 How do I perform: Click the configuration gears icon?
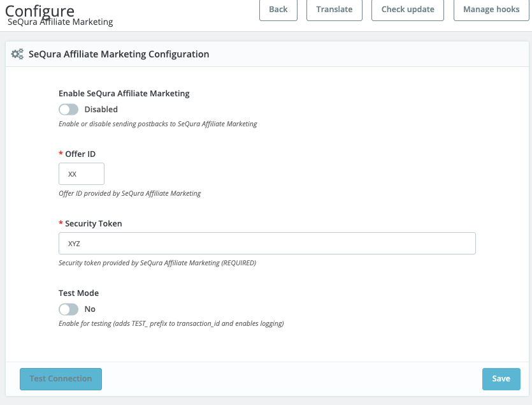(17, 54)
